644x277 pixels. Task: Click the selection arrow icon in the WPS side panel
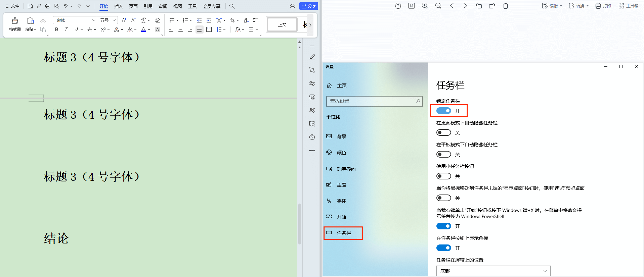click(312, 70)
